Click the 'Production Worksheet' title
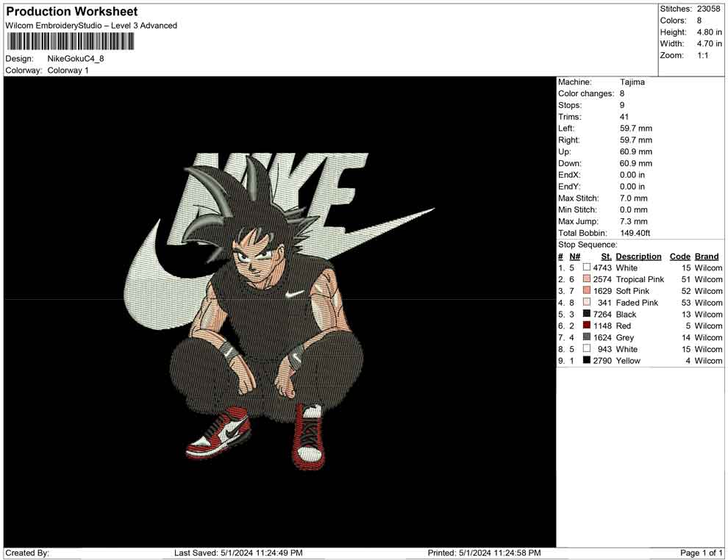 tap(72, 12)
